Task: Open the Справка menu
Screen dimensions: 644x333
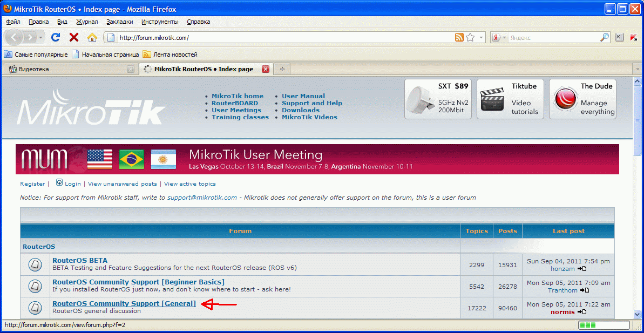Action: (198, 22)
